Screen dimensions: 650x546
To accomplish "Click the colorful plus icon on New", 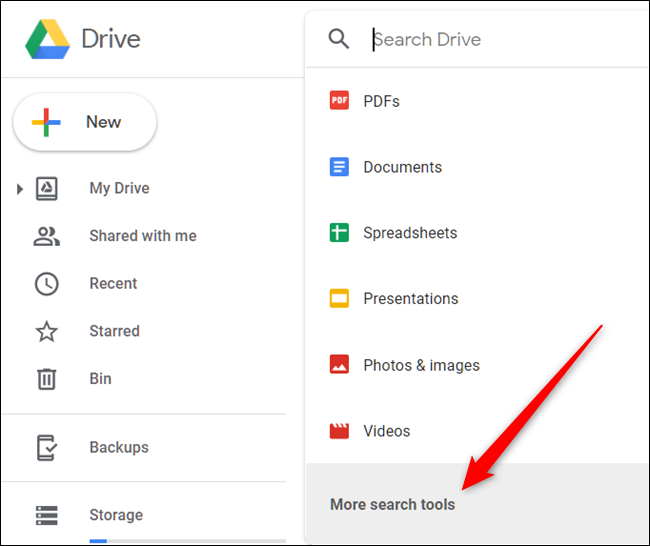I will 46,122.
